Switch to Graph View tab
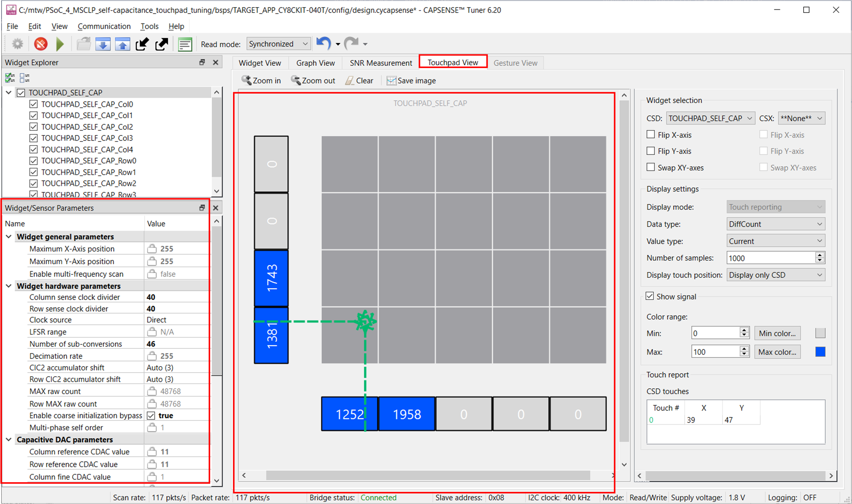Image resolution: width=852 pixels, height=504 pixels. [x=315, y=63]
